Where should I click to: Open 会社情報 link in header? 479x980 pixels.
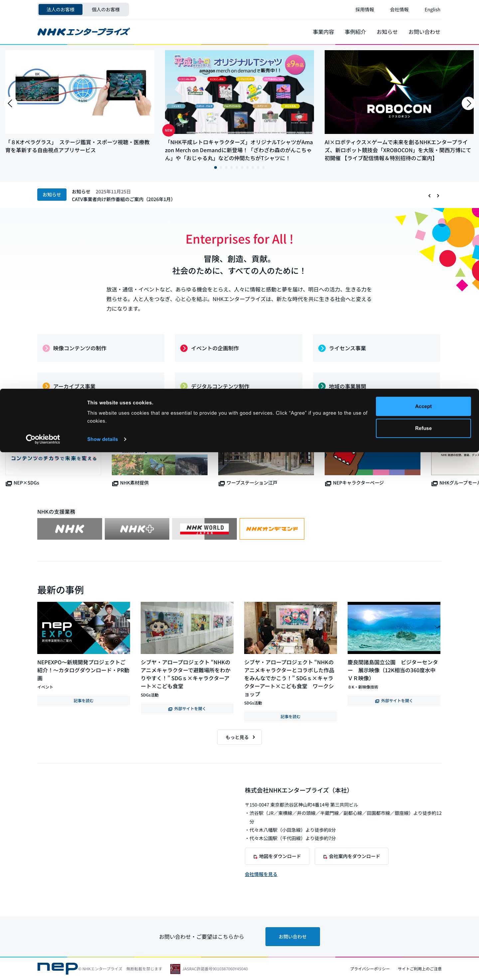click(399, 10)
